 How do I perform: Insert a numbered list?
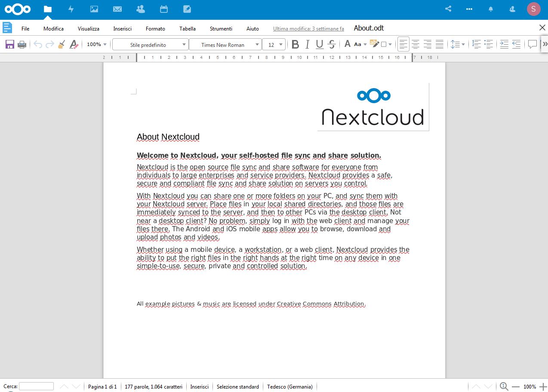pyautogui.click(x=476, y=44)
